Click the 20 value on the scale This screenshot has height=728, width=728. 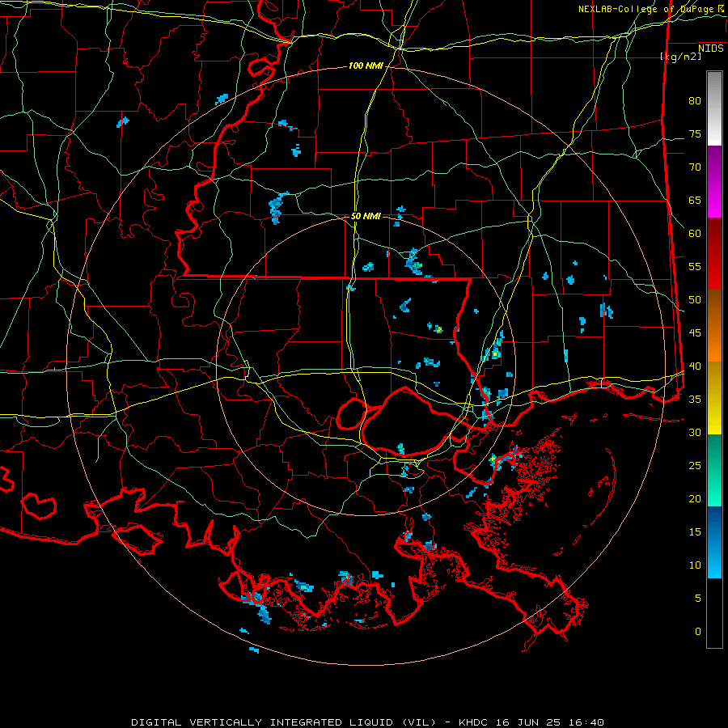[695, 498]
